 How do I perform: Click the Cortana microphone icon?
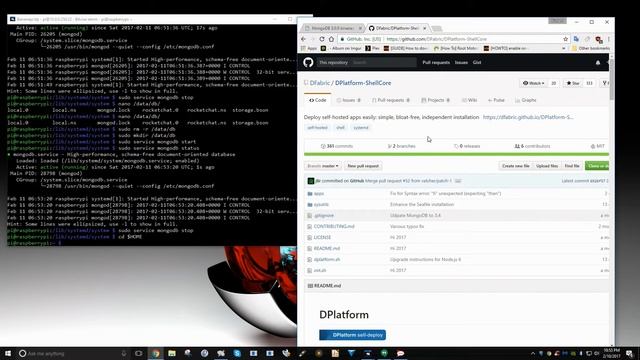click(124, 353)
